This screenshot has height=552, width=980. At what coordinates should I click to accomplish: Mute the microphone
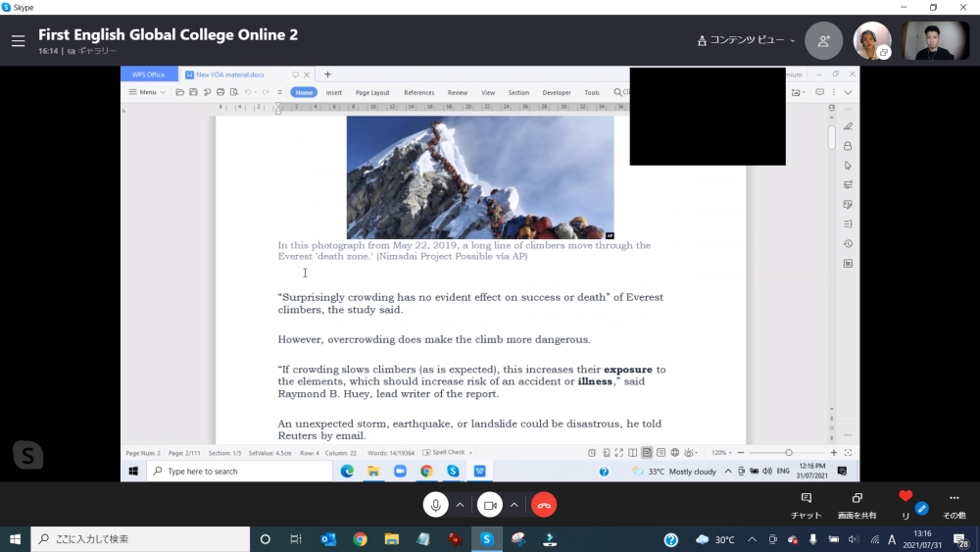click(x=436, y=505)
